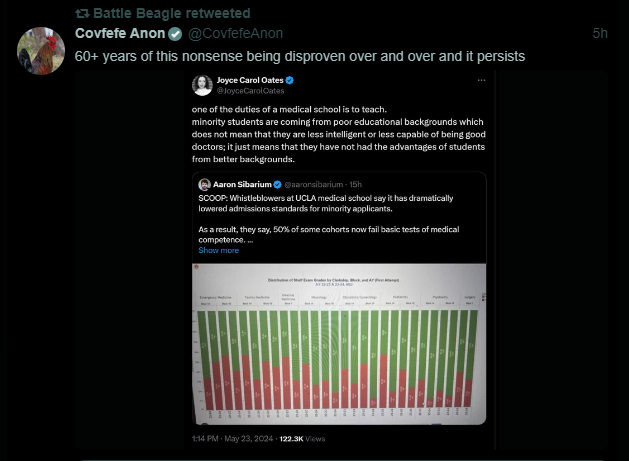Click the 122.3K Views count
The width and height of the screenshot is (629, 461).
coord(302,438)
